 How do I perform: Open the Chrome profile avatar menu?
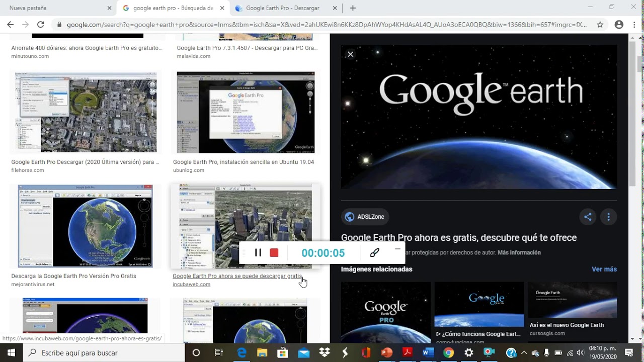pos(619,24)
